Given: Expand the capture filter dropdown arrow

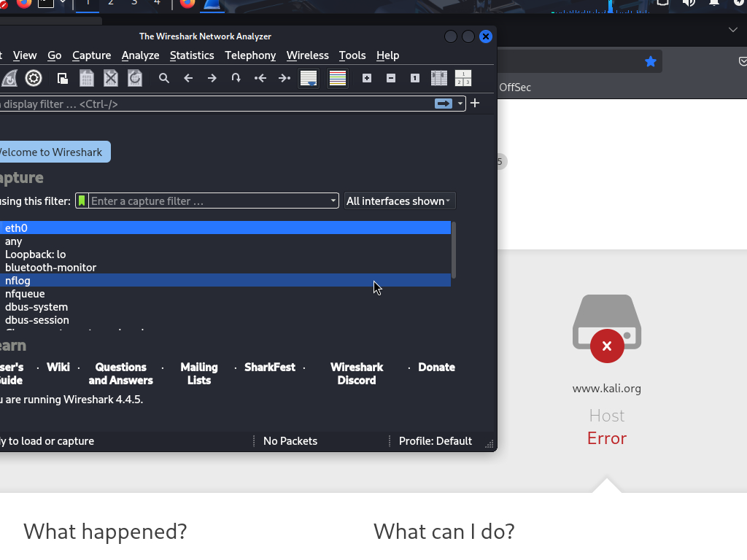Looking at the screenshot, I should pos(333,201).
